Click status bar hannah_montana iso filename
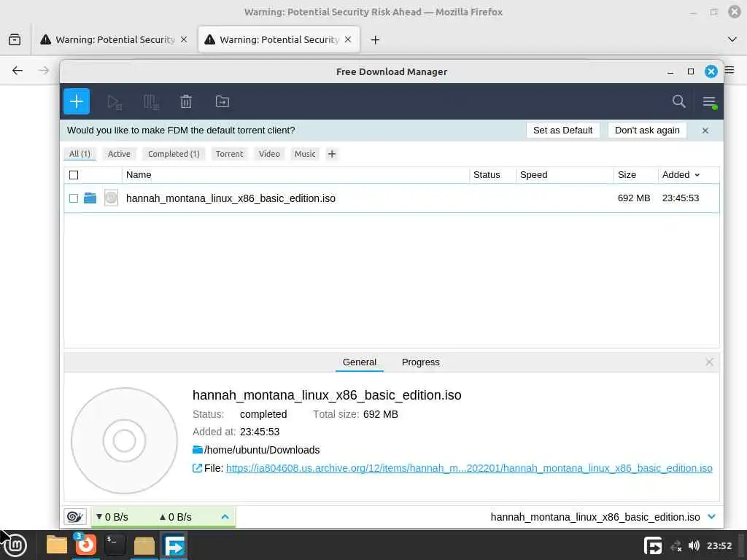Image resolution: width=747 pixels, height=560 pixels. point(595,517)
